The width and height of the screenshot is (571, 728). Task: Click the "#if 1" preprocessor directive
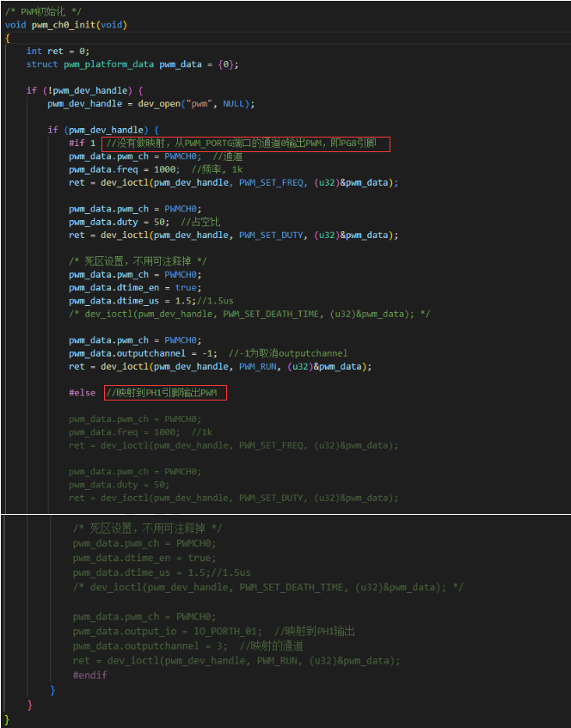click(82, 143)
